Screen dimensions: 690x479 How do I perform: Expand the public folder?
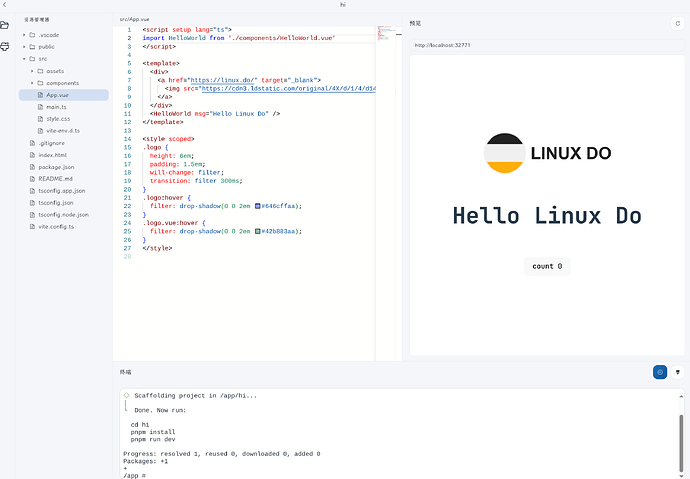tap(24, 47)
